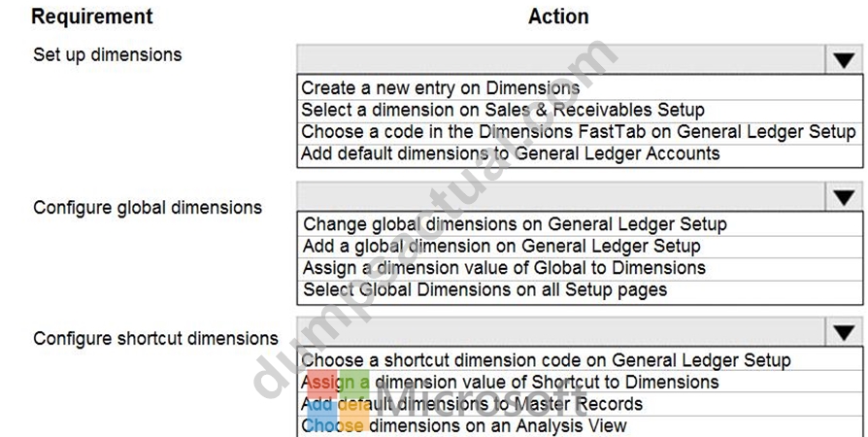This screenshot has width=868, height=437.
Task: Open the Configure shortcut dimensions dropdown arrow
Action: [844, 332]
